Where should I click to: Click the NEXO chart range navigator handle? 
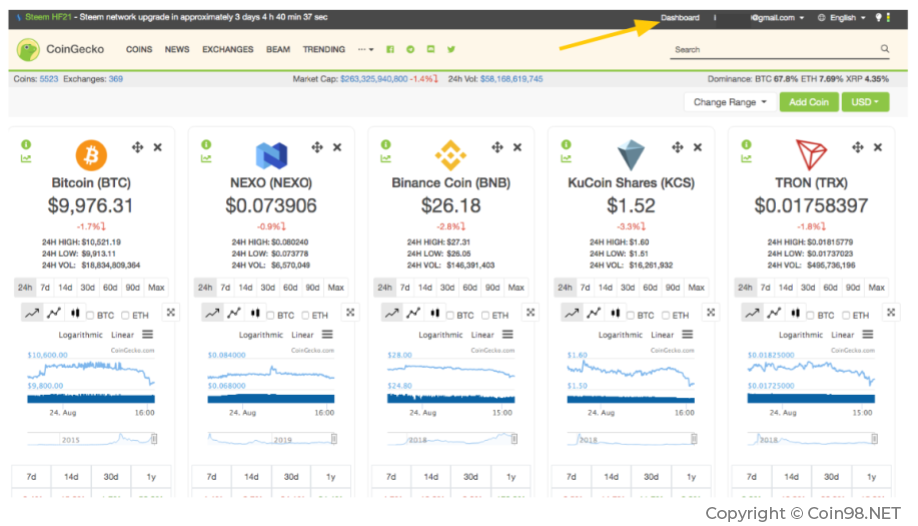click(334, 439)
